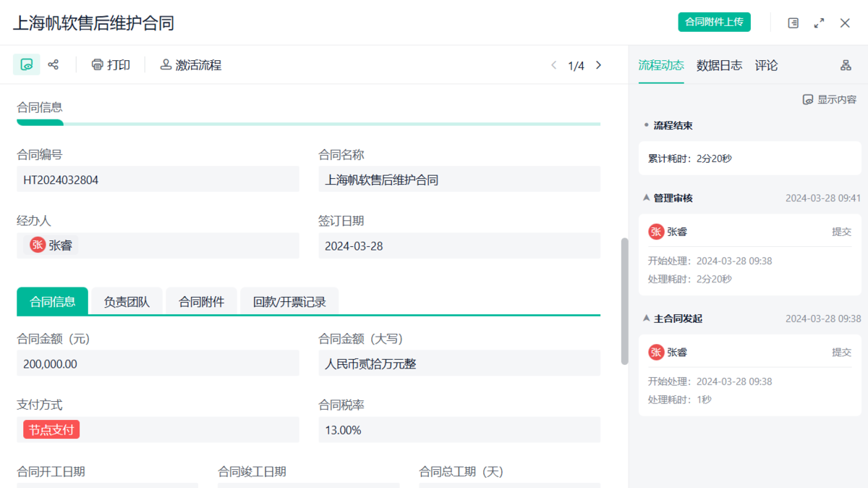Click the 节点支付 tag
The image size is (868, 488).
(51, 429)
